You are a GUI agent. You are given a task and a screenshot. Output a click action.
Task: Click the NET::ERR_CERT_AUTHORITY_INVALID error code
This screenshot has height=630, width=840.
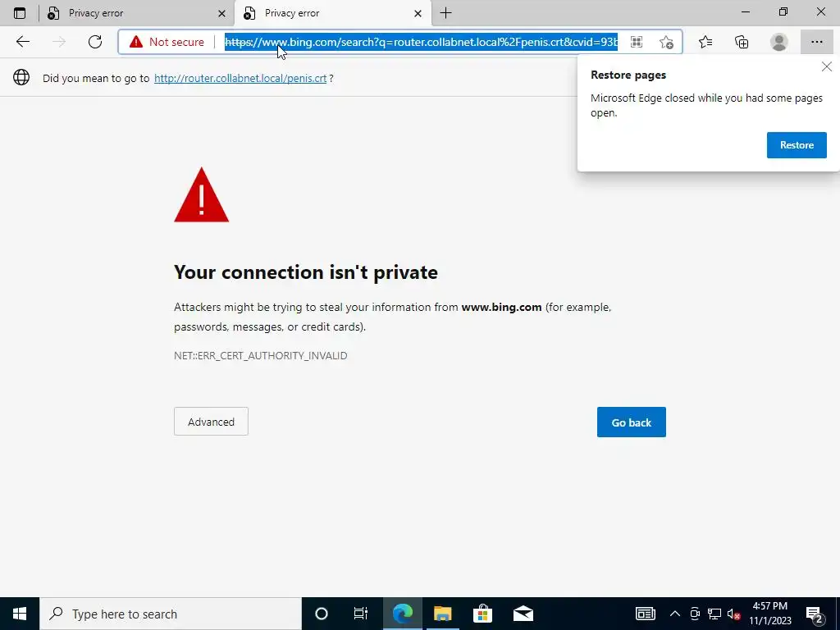260,356
